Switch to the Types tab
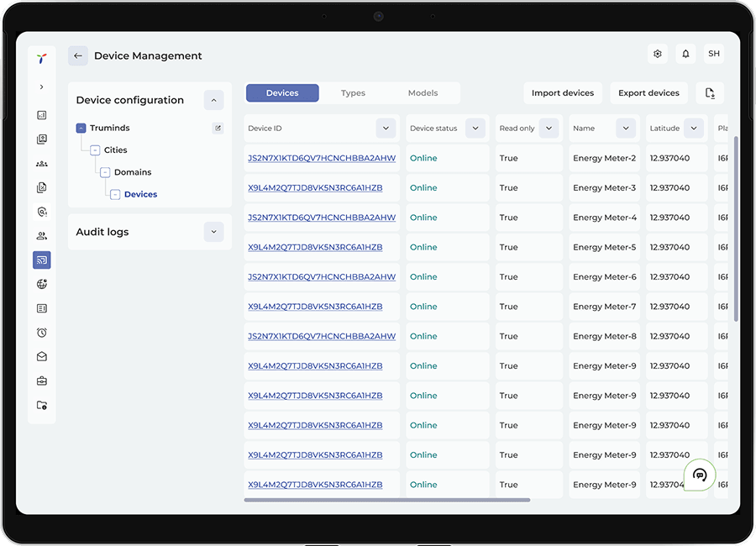Screen dimensions: 756x546 click(x=353, y=93)
